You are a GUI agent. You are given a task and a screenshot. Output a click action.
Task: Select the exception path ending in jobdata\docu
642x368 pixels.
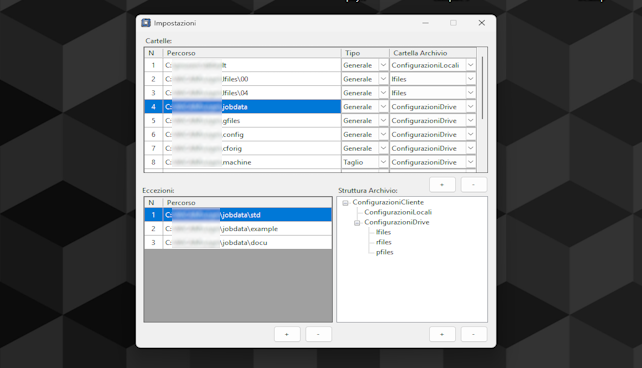[247, 243]
